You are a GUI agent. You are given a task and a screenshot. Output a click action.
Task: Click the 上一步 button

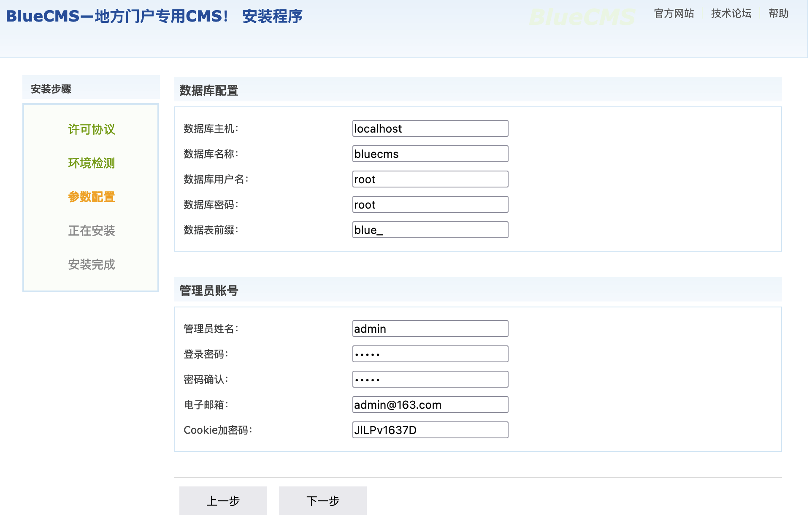223,500
